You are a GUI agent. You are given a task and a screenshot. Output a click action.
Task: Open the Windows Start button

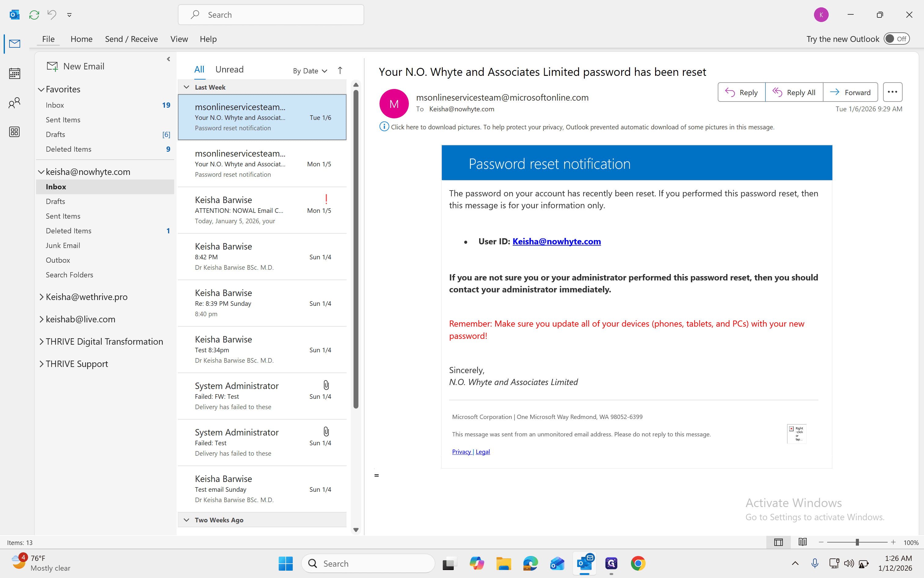286,563
